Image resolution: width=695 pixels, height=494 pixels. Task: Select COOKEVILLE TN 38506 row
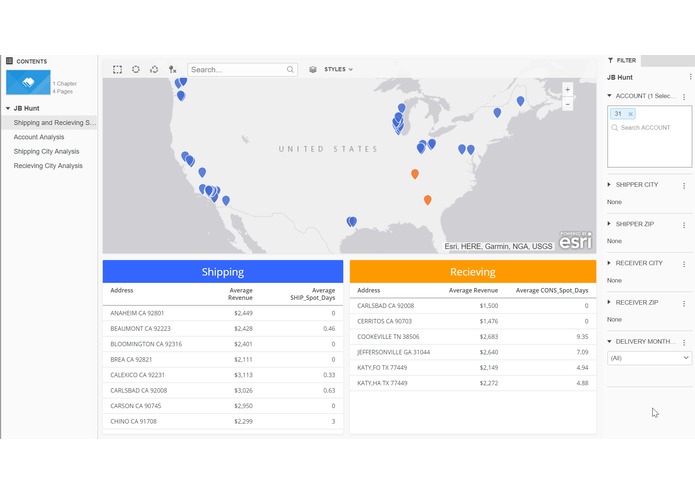(472, 337)
